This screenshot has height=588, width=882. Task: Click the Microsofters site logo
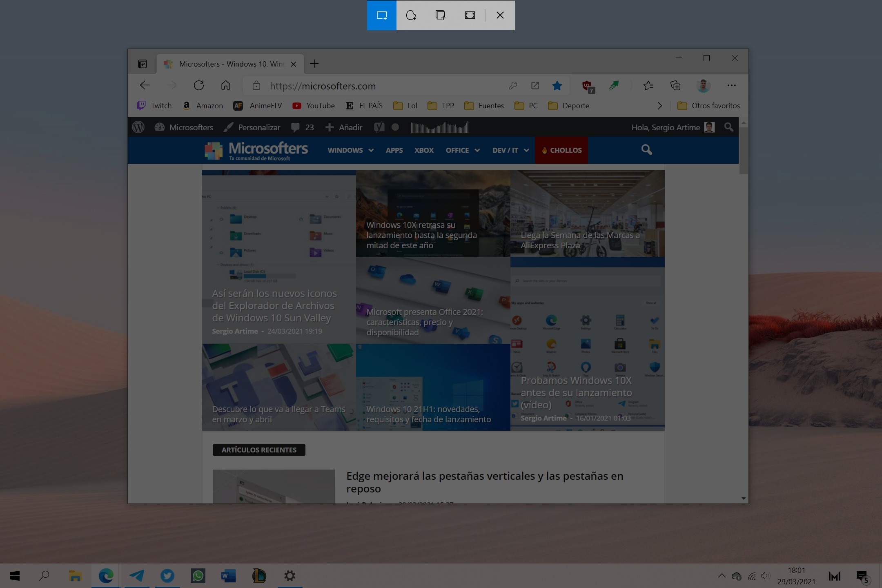click(256, 150)
